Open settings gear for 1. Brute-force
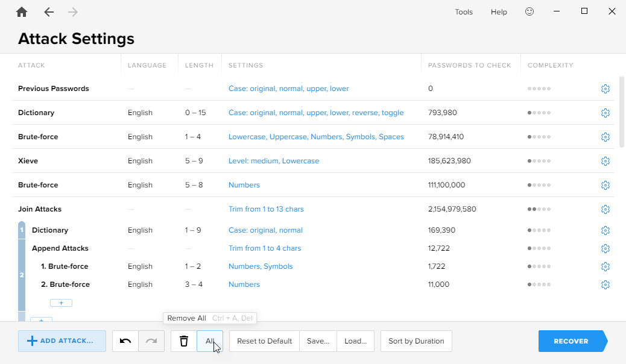 (x=605, y=266)
